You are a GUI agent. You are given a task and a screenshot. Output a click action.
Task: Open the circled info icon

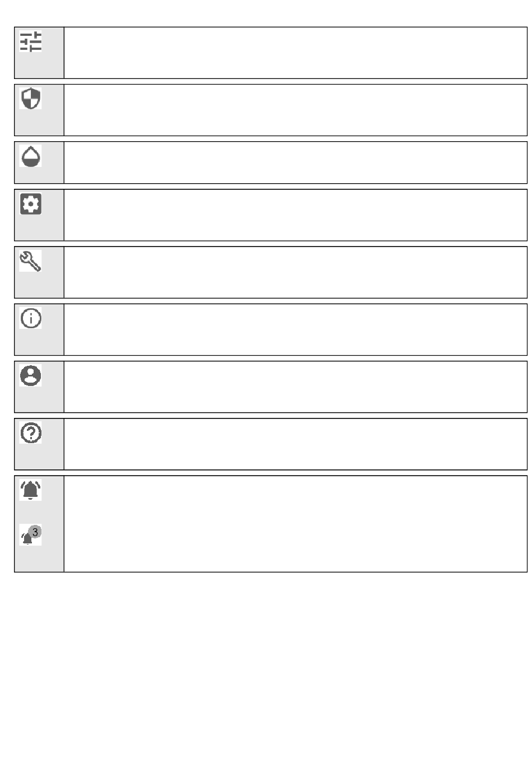pyautogui.click(x=31, y=318)
